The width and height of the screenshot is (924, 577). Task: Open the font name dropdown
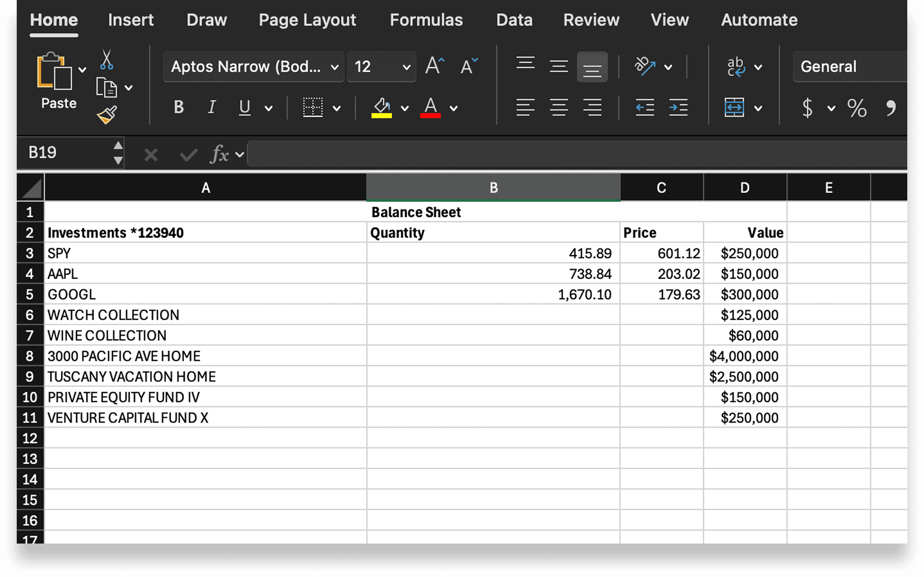click(x=334, y=67)
